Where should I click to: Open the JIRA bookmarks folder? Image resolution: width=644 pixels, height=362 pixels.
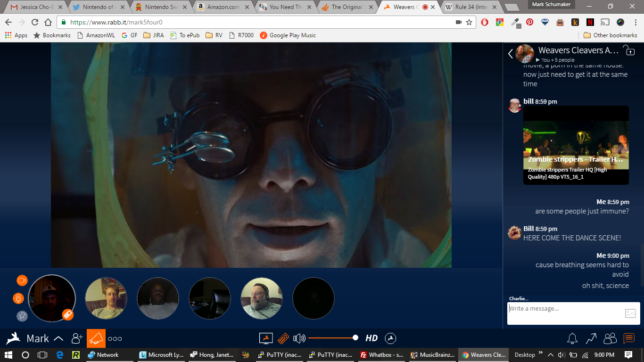pos(154,35)
